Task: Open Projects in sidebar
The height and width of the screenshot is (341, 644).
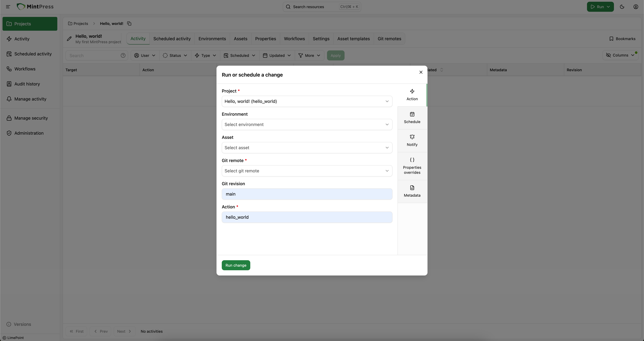Action: (30, 24)
